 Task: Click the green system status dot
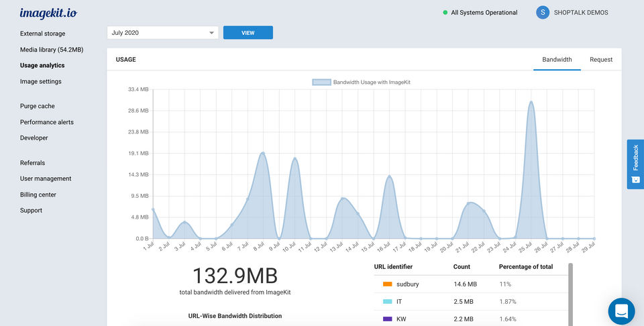coord(445,13)
